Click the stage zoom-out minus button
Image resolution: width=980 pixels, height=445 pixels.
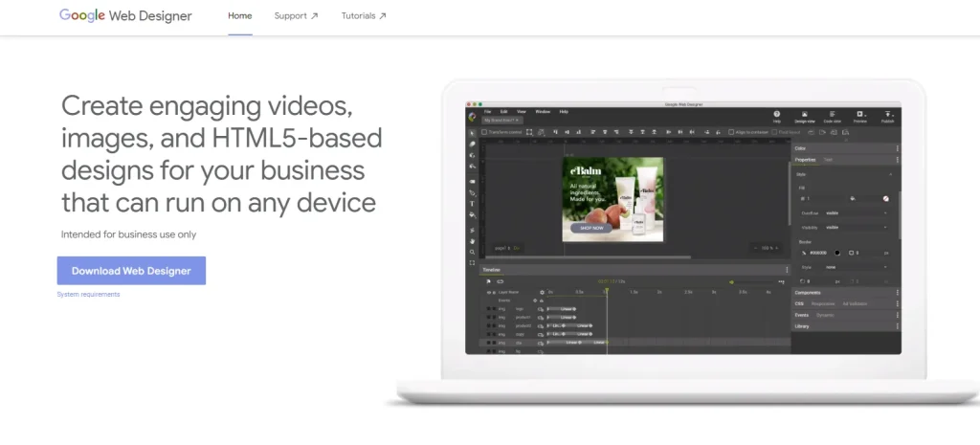click(x=756, y=248)
